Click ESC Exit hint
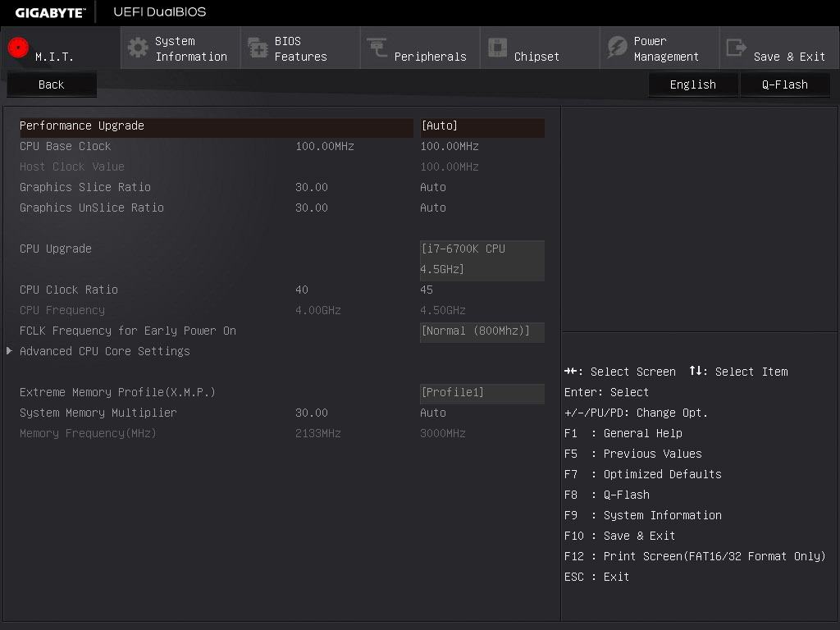Image resolution: width=840 pixels, height=630 pixels. tap(597, 577)
